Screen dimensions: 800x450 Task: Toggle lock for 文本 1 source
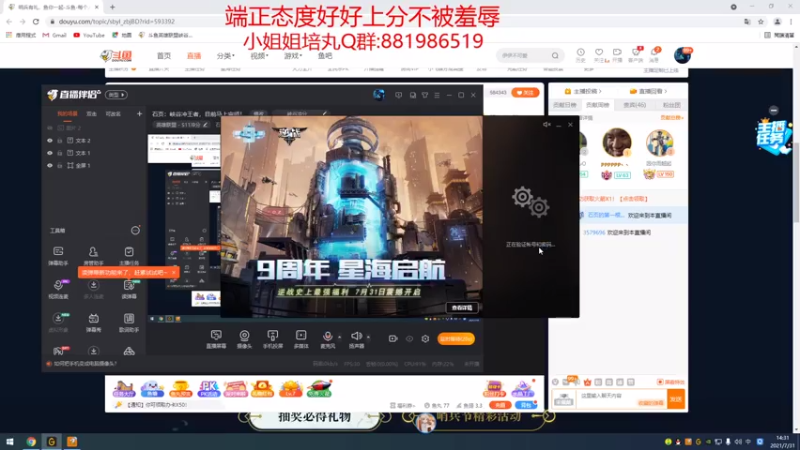pyautogui.click(x=60, y=153)
